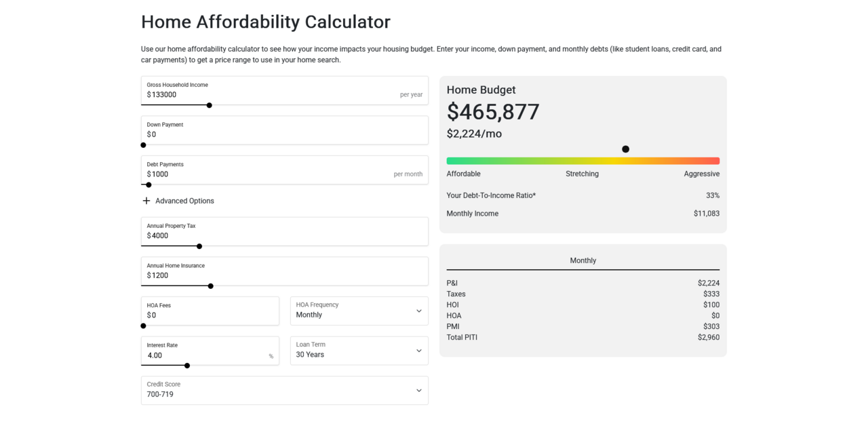Click the Annual Home Insurance slider handle
The width and height of the screenshot is (868, 428).
[210, 286]
